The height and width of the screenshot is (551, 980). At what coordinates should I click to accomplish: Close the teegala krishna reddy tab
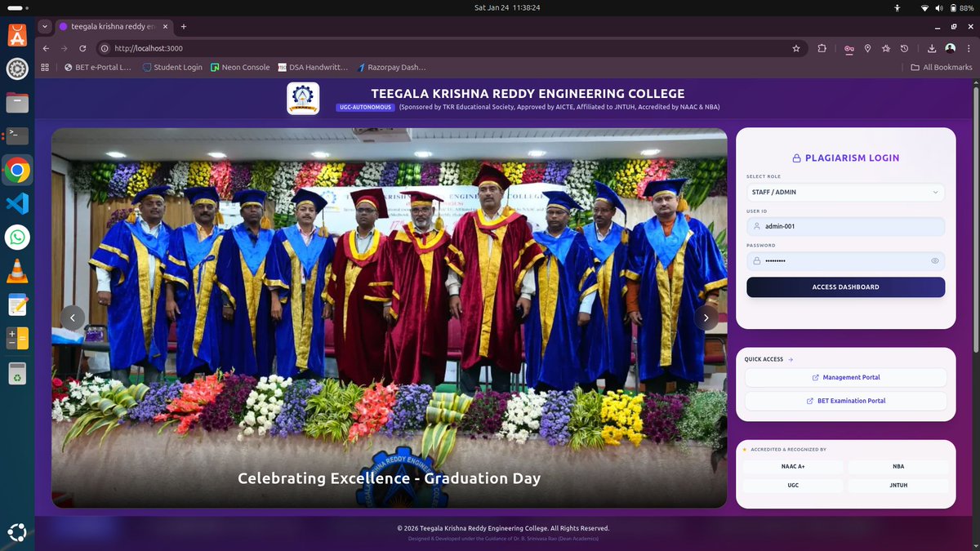(x=166, y=27)
